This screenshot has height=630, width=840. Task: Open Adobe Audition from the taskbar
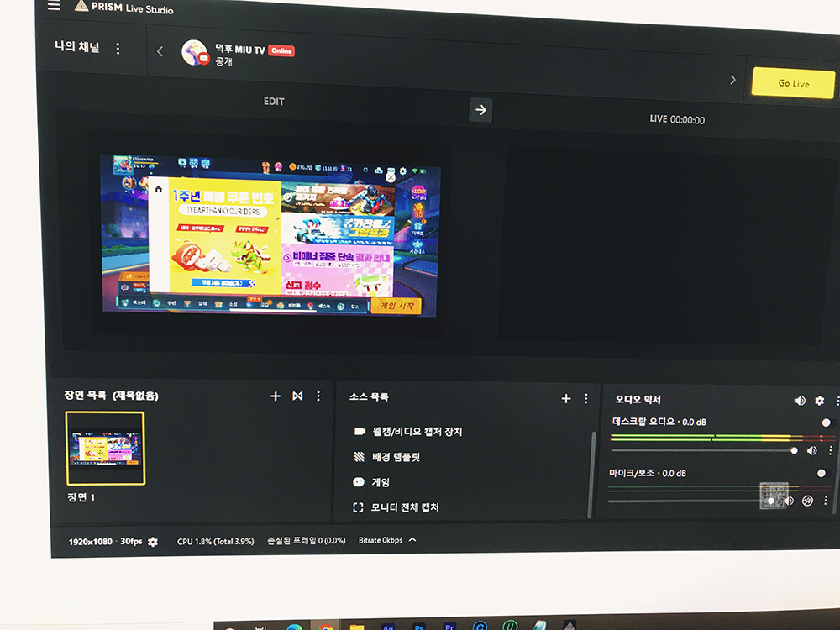(x=388, y=626)
